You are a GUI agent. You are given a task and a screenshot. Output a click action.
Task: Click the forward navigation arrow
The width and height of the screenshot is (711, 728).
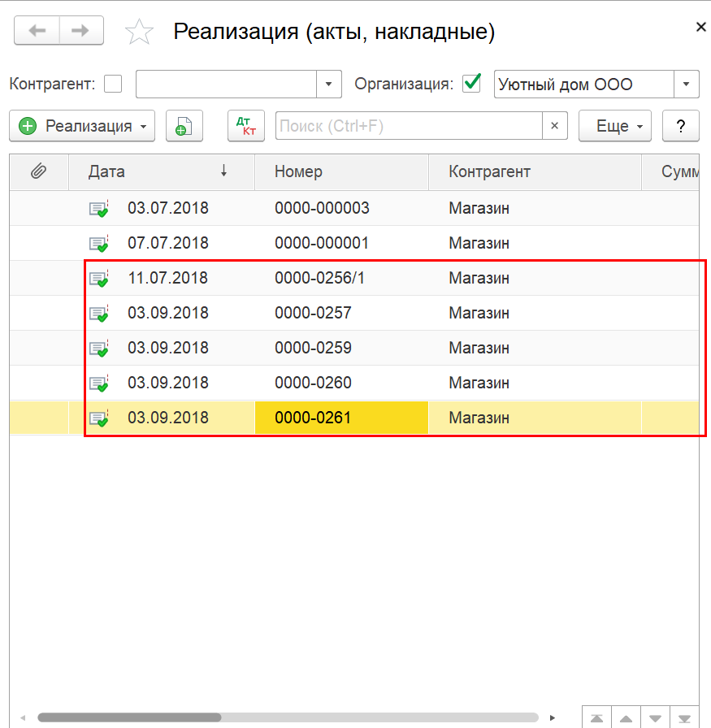click(80, 31)
